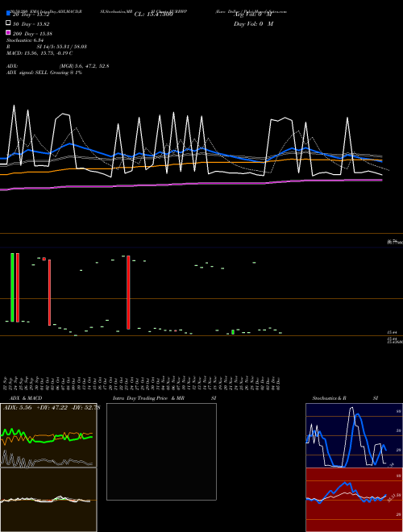Click the CL closing price value
The image size is (403, 532).
tap(154, 15)
